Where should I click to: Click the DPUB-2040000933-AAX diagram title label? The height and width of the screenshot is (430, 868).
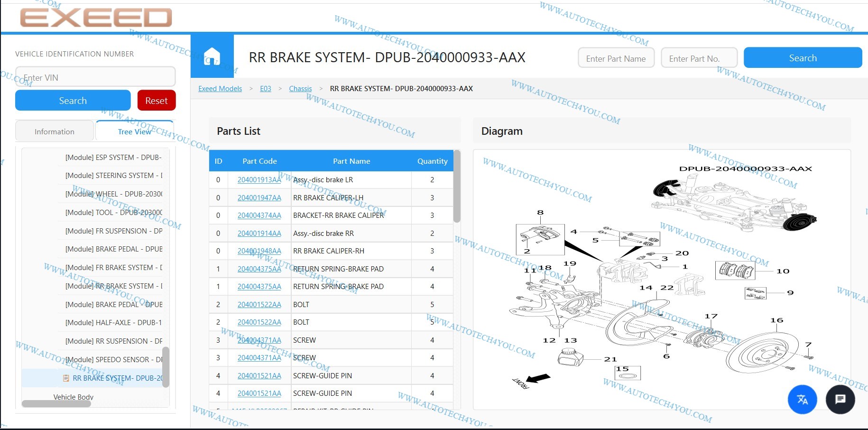pos(746,169)
